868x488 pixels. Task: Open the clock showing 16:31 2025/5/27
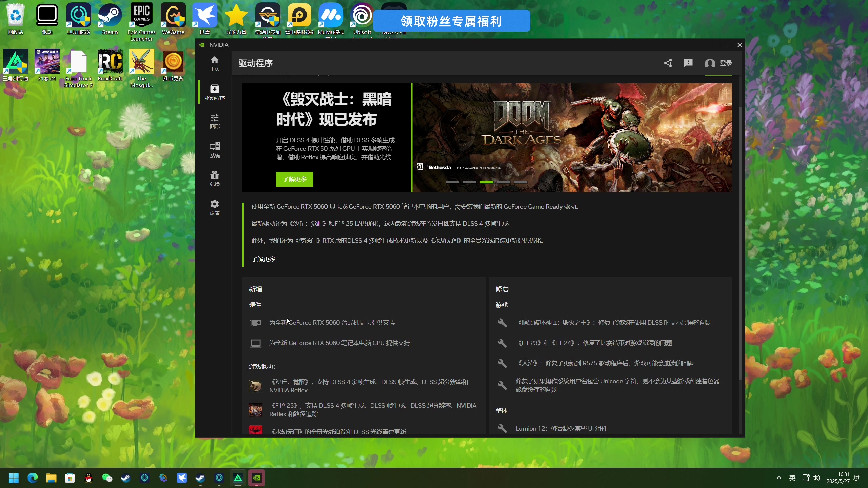coord(838,478)
